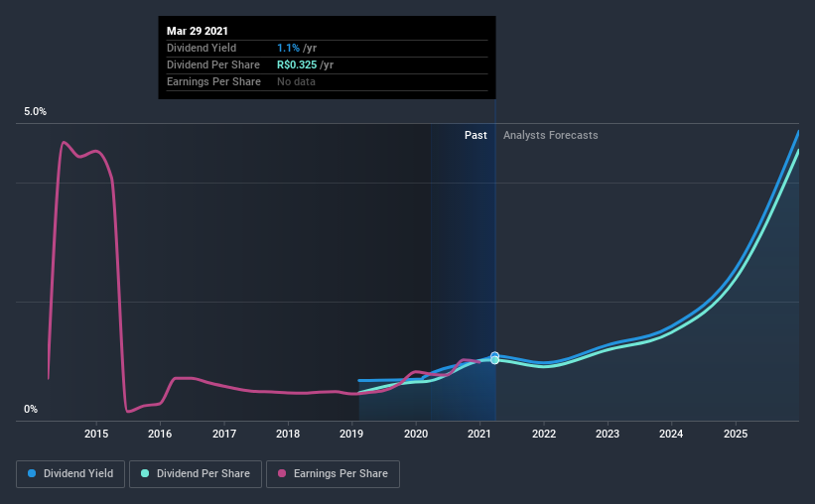815x504 pixels.
Task: Click the 1.1% dividend yield value
Action: tap(289, 48)
